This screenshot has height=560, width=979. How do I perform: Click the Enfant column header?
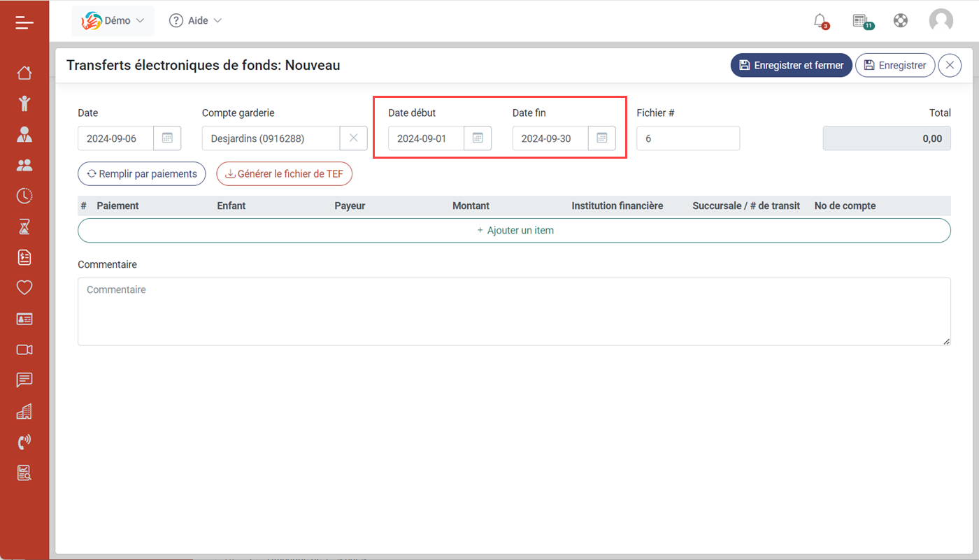click(231, 206)
